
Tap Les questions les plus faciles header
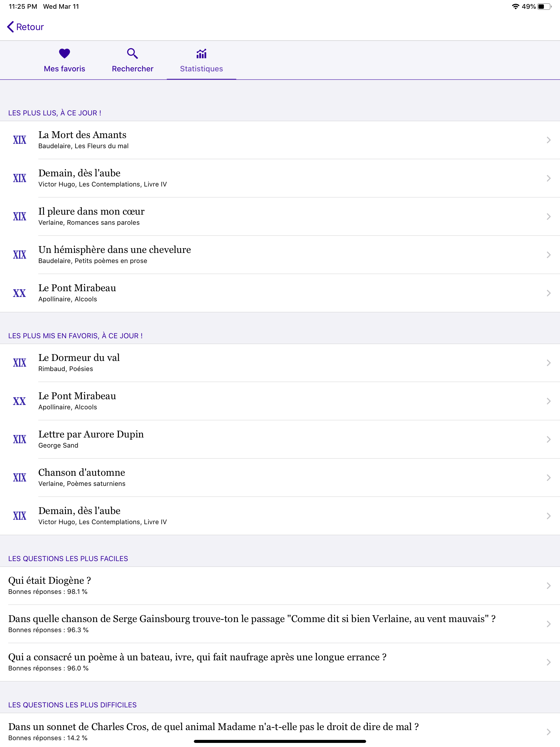click(x=68, y=559)
